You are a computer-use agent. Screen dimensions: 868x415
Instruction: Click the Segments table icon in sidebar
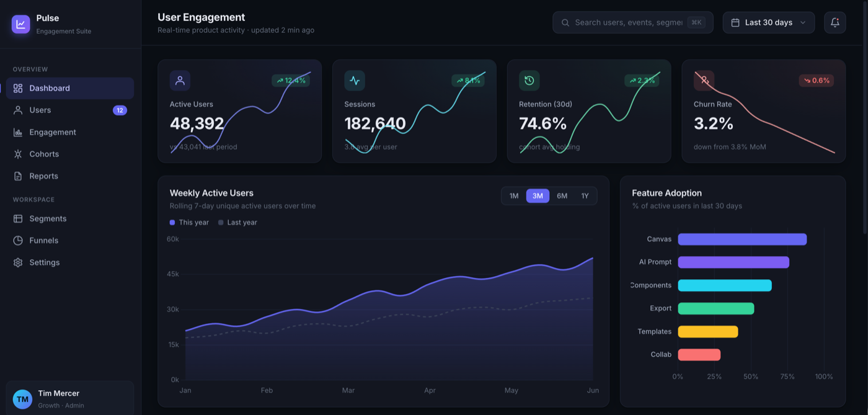click(18, 218)
